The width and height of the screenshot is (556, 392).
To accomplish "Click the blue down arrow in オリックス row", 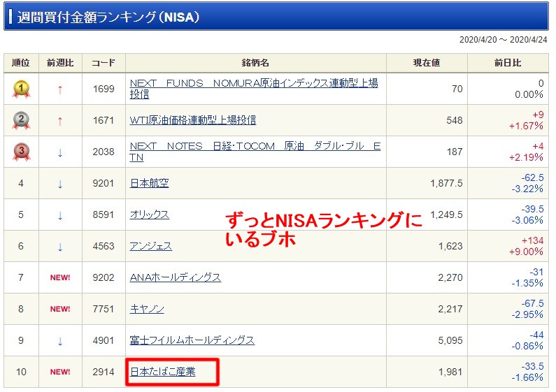I will pyautogui.click(x=60, y=215).
